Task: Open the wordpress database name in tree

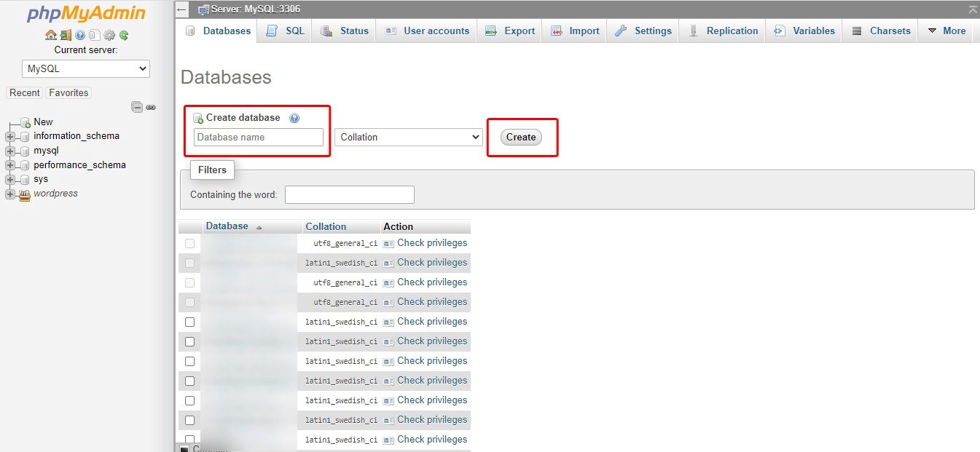Action: click(x=55, y=194)
